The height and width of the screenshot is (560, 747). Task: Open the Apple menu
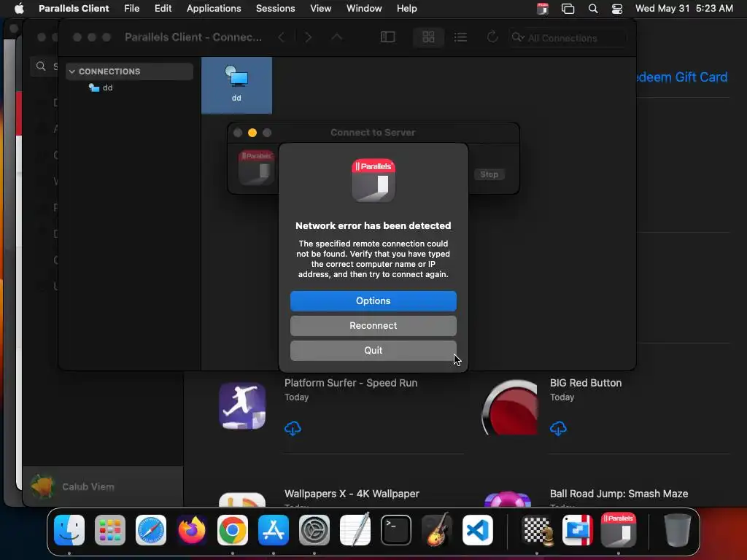tap(19, 9)
